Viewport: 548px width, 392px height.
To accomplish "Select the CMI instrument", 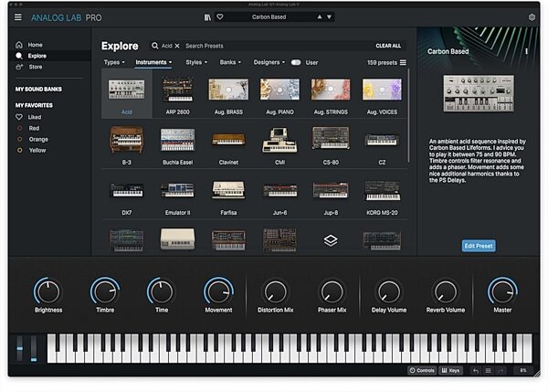I will click(279, 145).
